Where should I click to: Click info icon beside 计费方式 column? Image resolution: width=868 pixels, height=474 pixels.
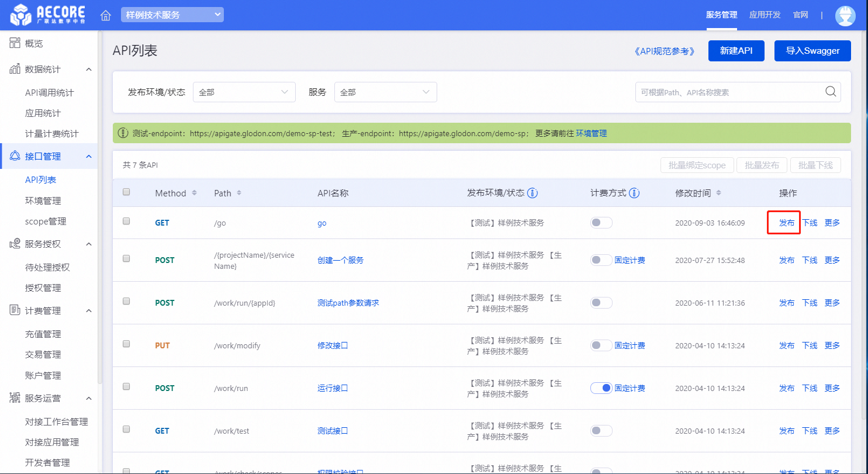click(x=634, y=193)
